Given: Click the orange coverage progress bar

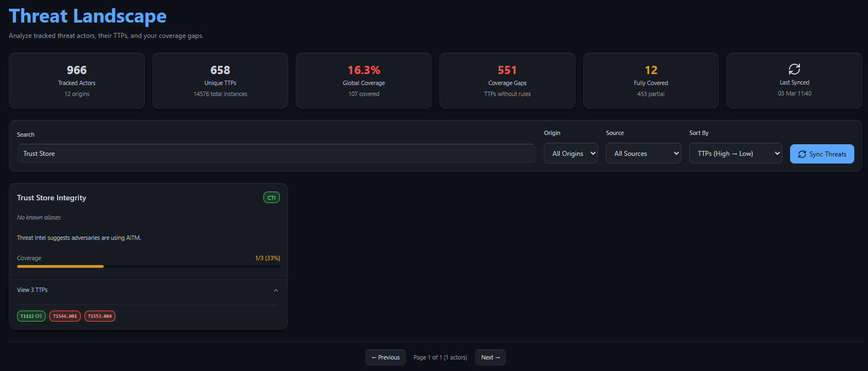Looking at the screenshot, I should tap(60, 266).
